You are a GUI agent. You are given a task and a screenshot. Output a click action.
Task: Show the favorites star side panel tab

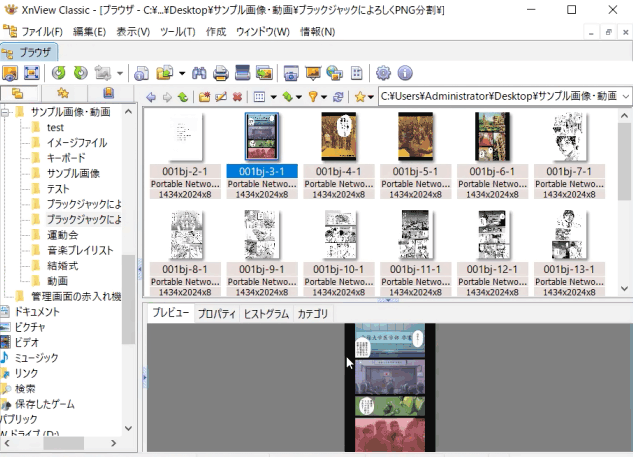[63, 93]
